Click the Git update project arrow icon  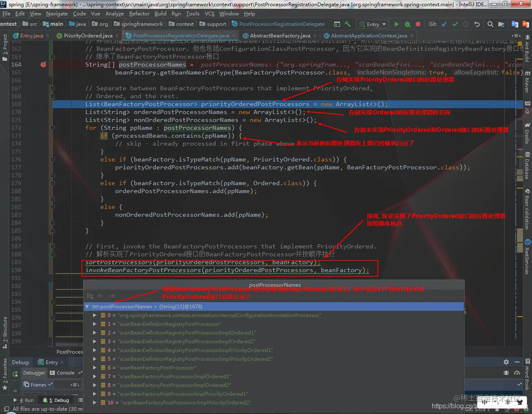(x=444, y=24)
